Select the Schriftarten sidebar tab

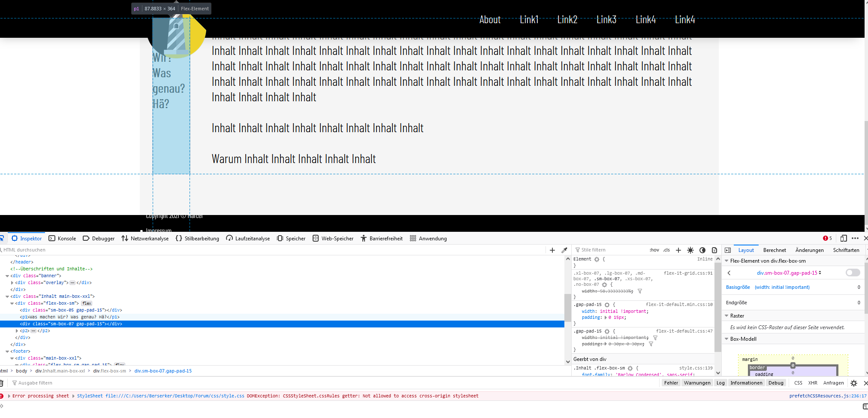pyautogui.click(x=846, y=250)
